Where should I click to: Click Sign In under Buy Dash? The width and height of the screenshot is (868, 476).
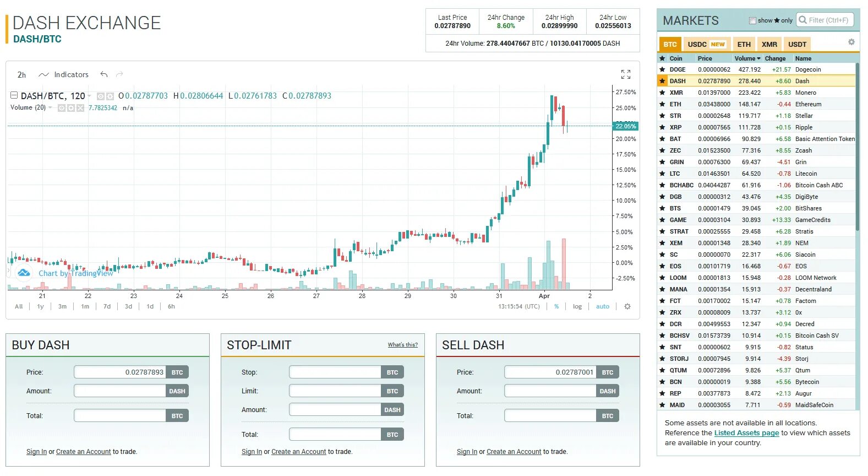point(36,452)
